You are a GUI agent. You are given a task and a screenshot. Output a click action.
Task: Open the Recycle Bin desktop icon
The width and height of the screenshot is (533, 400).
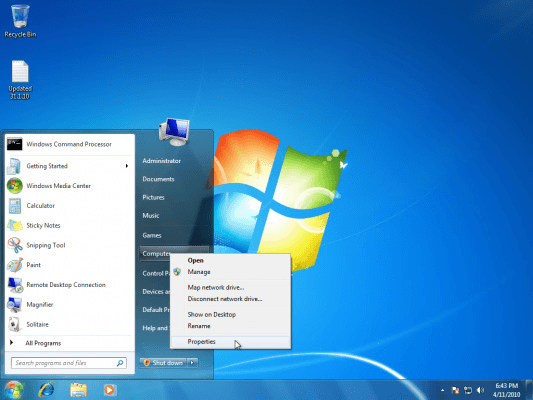point(20,20)
